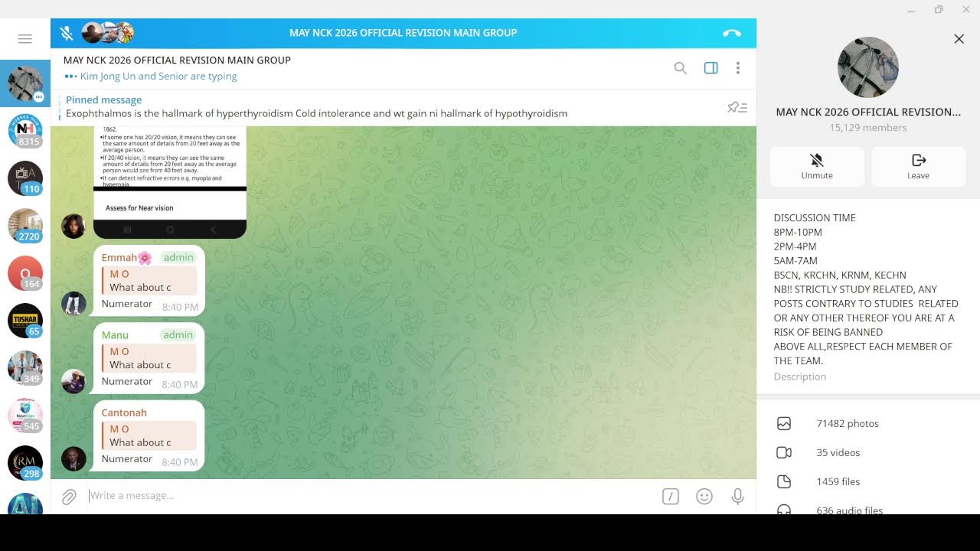Open the chat with 349 unread messages
Screen dimensions: 980x551
tap(25, 367)
